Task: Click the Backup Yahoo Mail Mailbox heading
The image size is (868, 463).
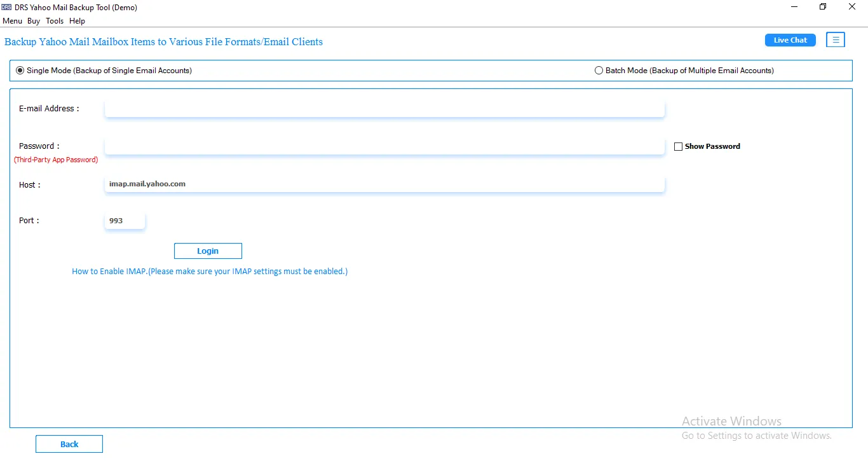Action: pos(163,42)
